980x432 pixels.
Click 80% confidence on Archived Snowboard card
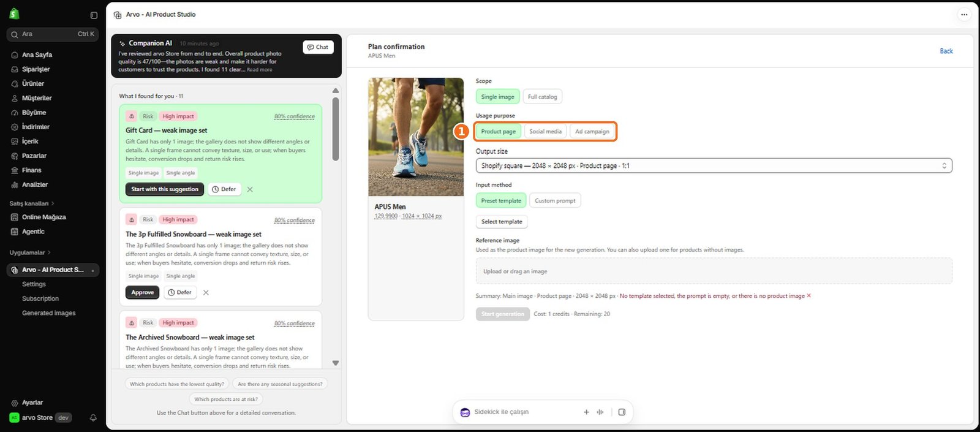[x=295, y=324]
